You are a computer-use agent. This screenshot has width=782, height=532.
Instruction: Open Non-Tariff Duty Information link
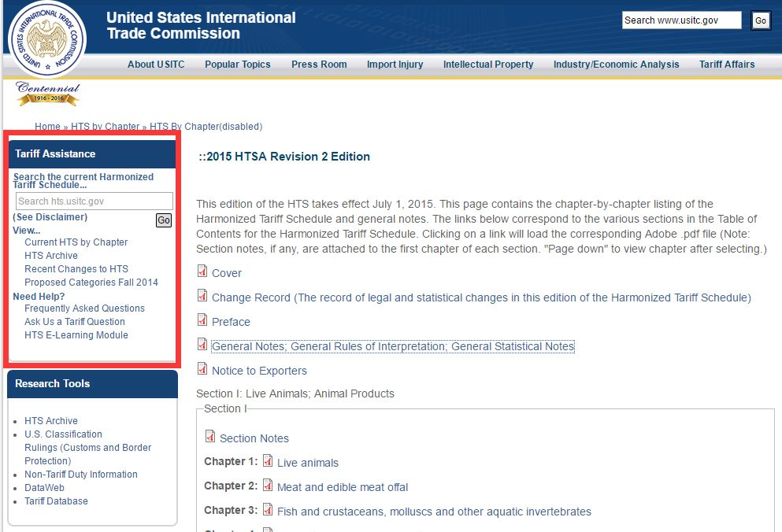tap(81, 475)
